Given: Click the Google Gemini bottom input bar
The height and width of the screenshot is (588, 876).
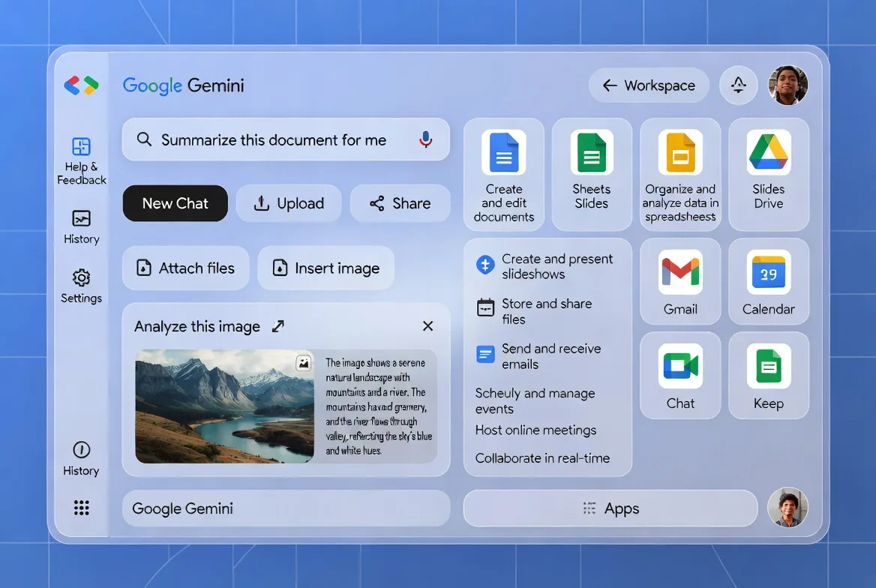Looking at the screenshot, I should coord(286,508).
